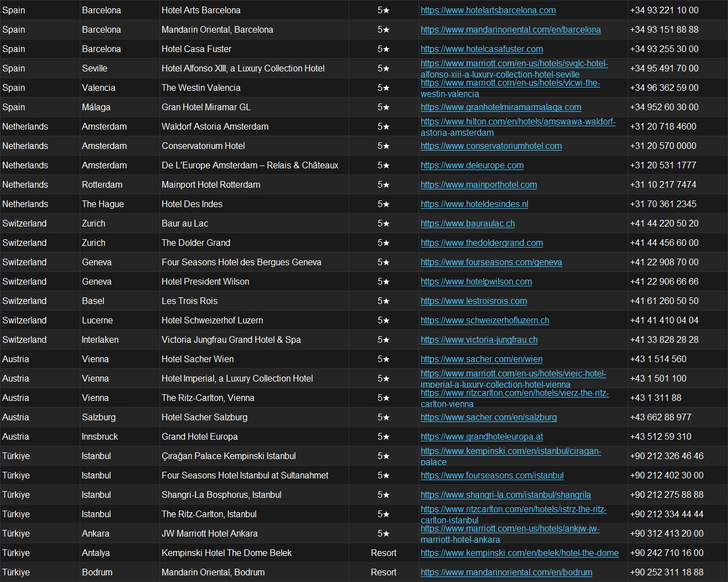Follow the fourseasons.com/istanbul link
The height and width of the screenshot is (582, 728).
pos(492,475)
